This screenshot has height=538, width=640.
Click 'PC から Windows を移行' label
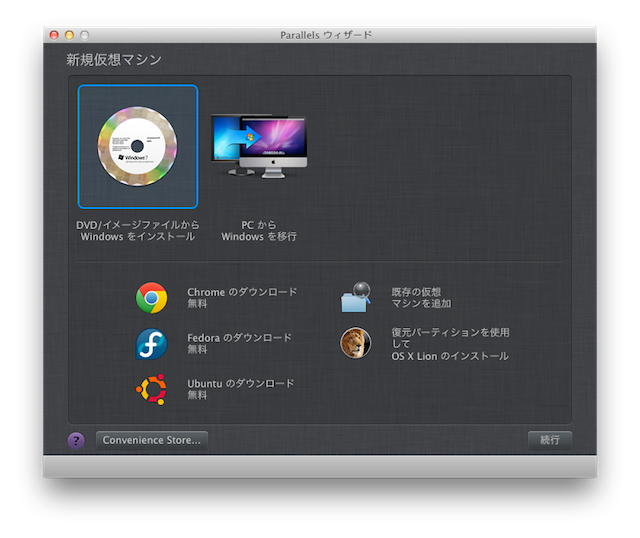tap(259, 231)
